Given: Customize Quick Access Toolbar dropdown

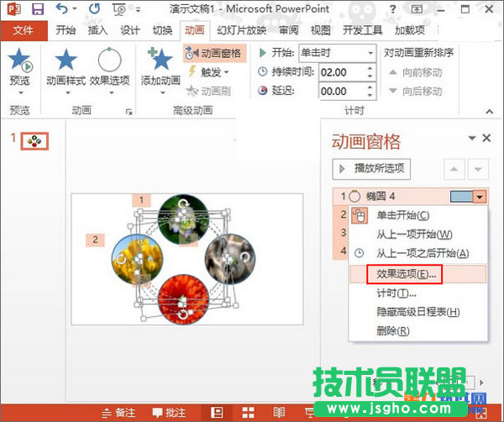Looking at the screenshot, I should 139,9.
